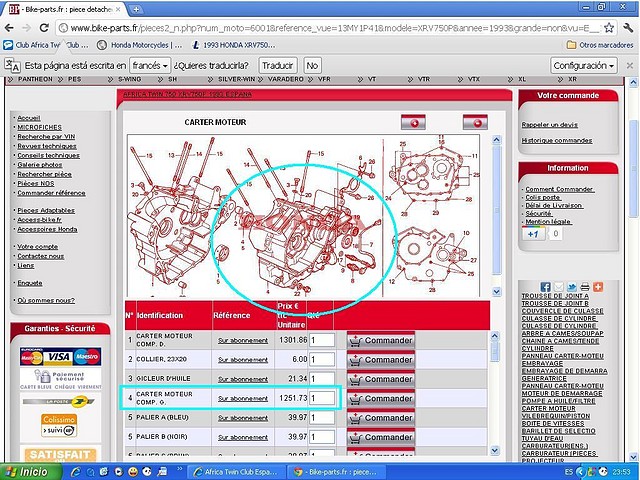Screen dimensions: 640x480
Task: Open 1993 HONDA XRV750 bookmark
Action: (x=234, y=45)
